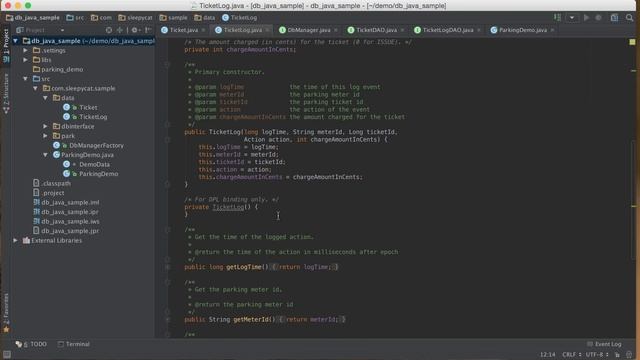This screenshot has width=640, height=360.
Task: Click the Collapse All icon in Project panel
Action: click(120, 30)
